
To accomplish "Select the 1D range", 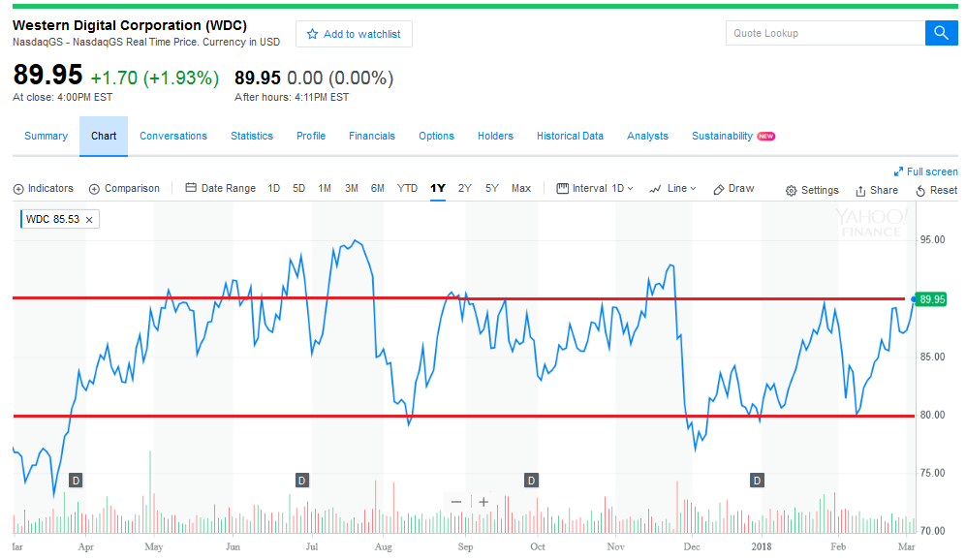I will point(273,189).
